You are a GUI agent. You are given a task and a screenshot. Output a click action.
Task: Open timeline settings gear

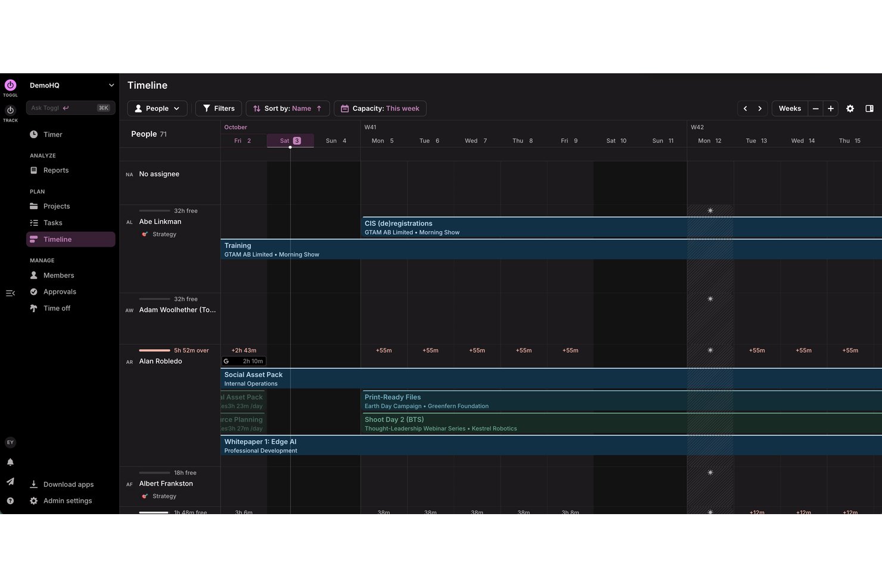[x=850, y=108]
